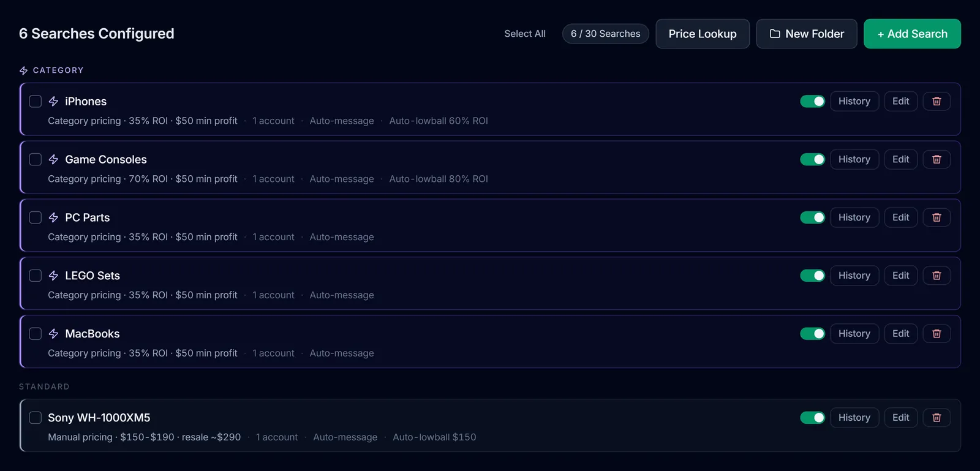The height and width of the screenshot is (471, 980).
Task: Edit the Sony WH-1000XM5 search
Action: pos(901,418)
